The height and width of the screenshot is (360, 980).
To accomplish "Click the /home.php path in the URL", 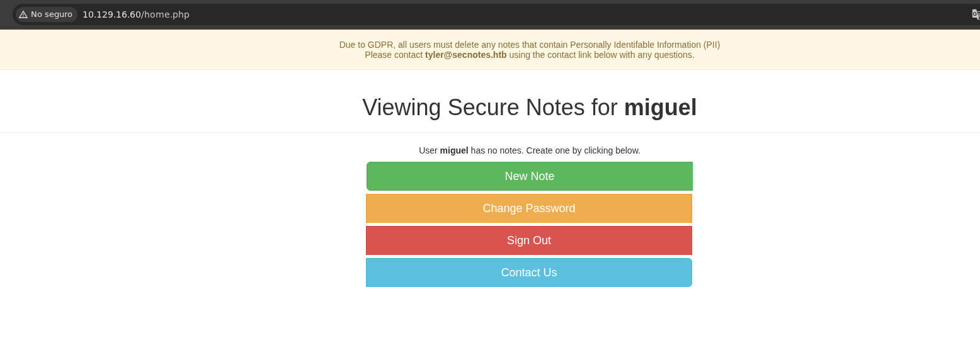I will 166,14.
